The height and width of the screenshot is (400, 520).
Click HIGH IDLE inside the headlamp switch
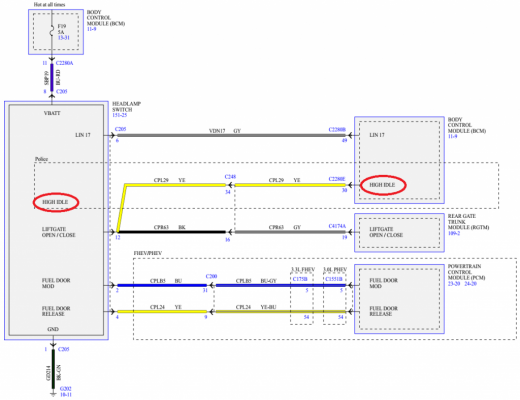(55, 202)
